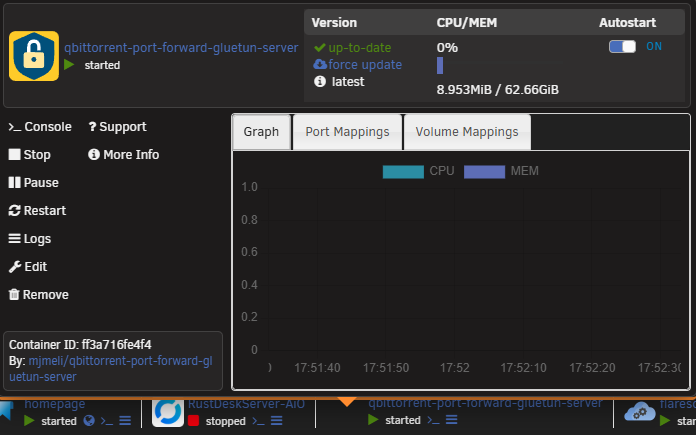Open homepage logs menu icon in bottom row
696x435 pixels.
pos(125,420)
